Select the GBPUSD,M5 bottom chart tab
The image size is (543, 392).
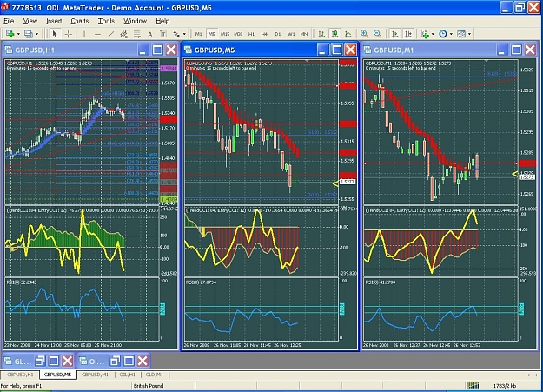[x=58, y=375]
